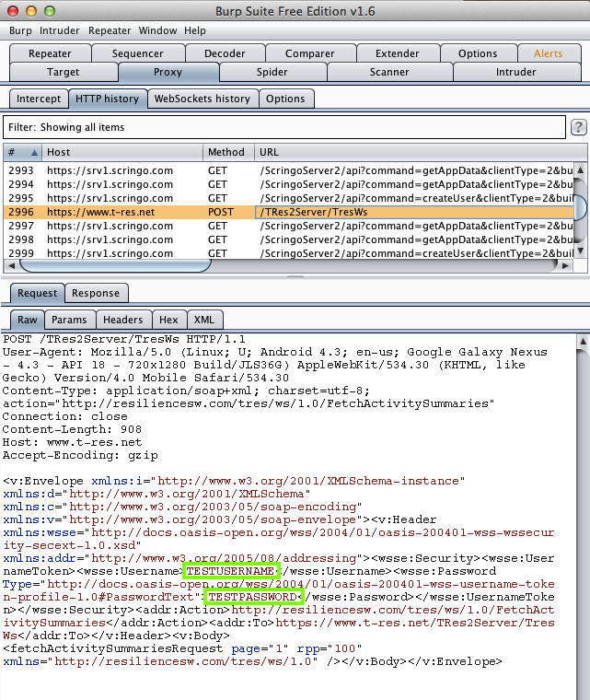Open the Intercept sub-tab
590x700 pixels.
coord(39,99)
